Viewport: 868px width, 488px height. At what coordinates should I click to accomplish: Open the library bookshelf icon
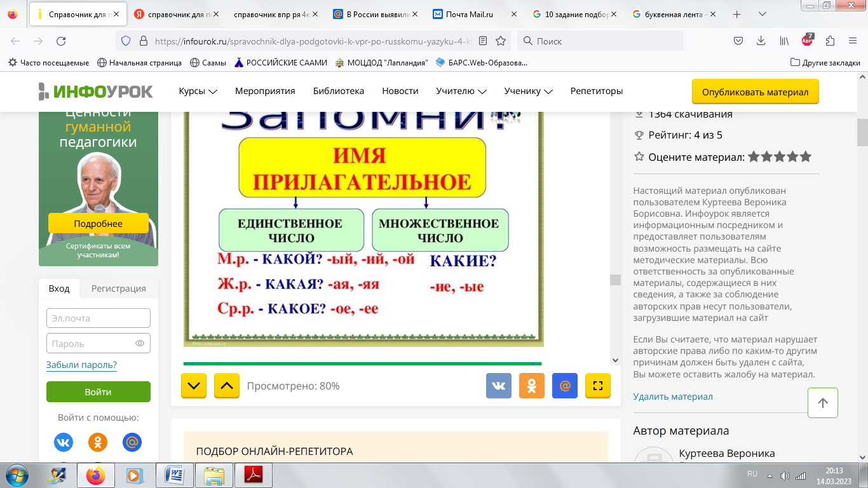[784, 41]
